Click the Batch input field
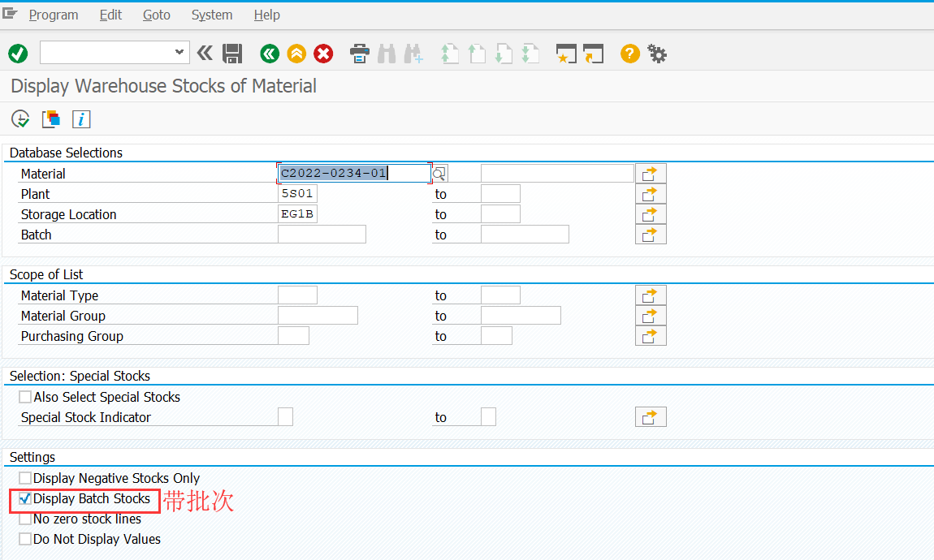The height and width of the screenshot is (560, 934). coord(321,234)
